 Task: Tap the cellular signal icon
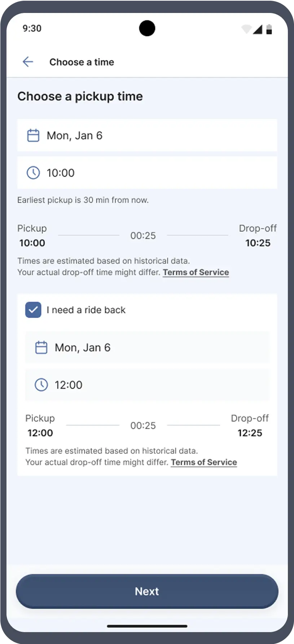258,29
